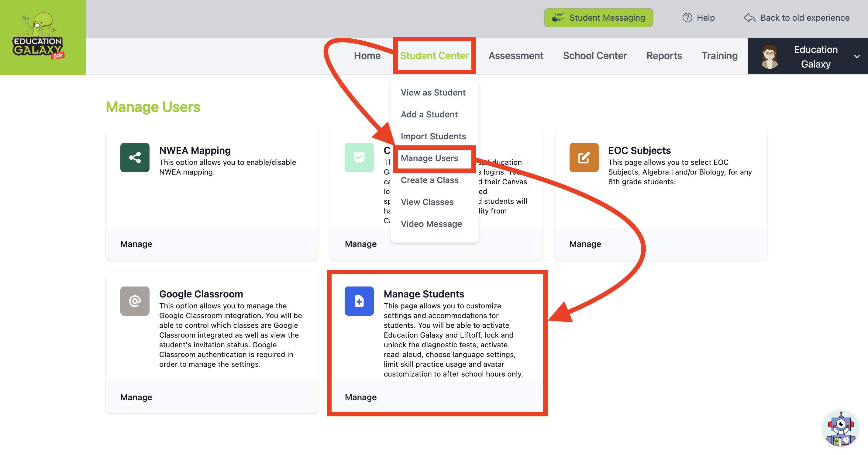Screen dimensions: 868x455
Task: Open the Reports tab
Action: pyautogui.click(x=664, y=56)
